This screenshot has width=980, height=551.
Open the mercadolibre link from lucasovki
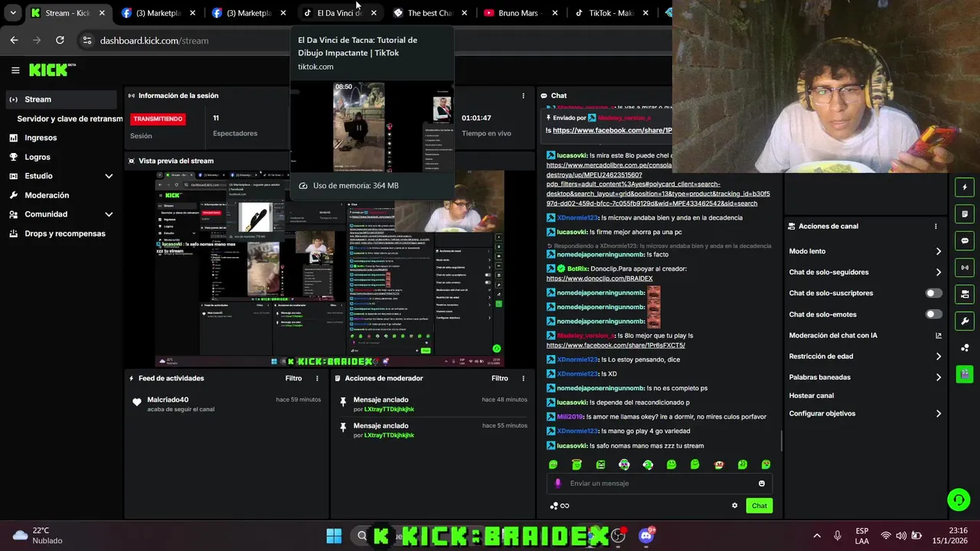point(658,184)
